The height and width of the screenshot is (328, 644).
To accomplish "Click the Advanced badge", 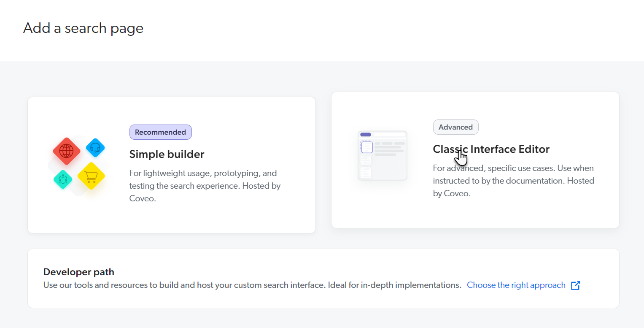I will (456, 127).
